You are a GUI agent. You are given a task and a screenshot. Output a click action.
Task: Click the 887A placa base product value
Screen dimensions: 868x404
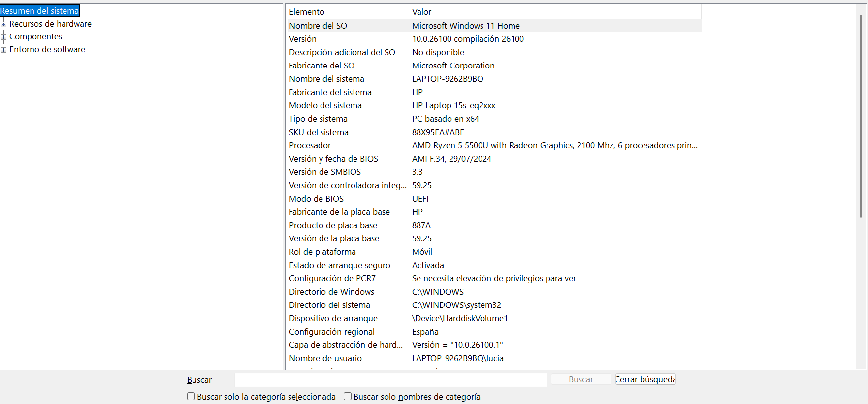click(x=421, y=225)
